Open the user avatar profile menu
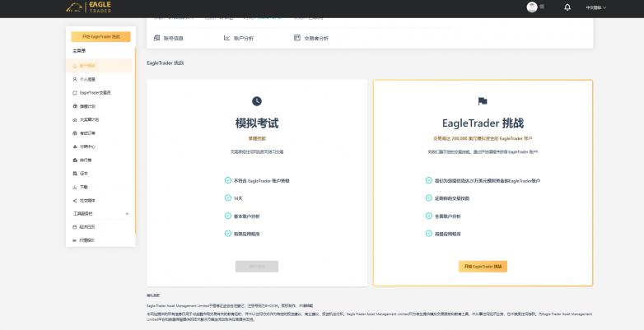This screenshot has width=644, height=330. pyautogui.click(x=532, y=7)
